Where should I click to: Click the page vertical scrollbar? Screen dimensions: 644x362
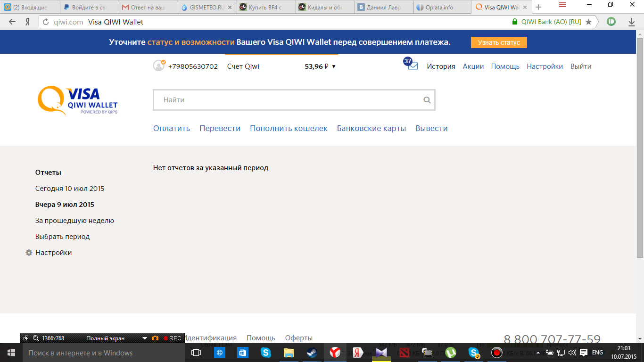(x=640, y=148)
